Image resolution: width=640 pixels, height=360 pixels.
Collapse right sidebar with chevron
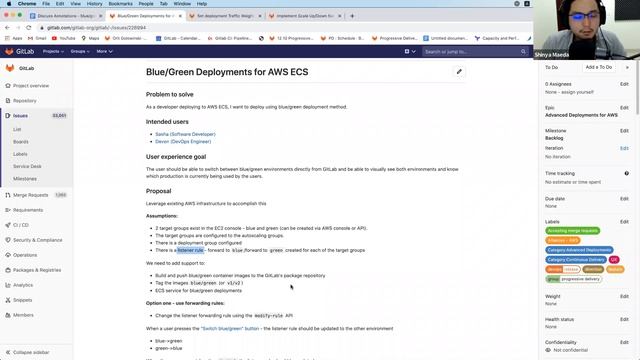point(627,67)
